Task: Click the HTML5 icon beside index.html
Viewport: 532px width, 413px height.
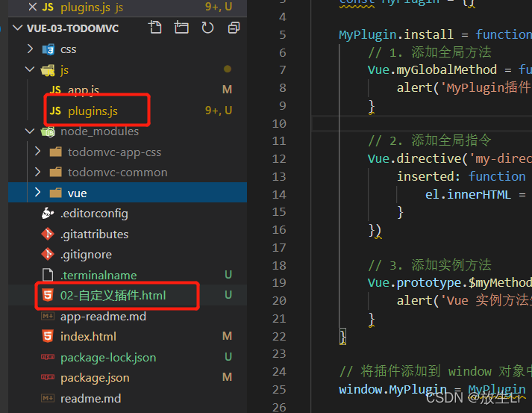Action: 48,336
